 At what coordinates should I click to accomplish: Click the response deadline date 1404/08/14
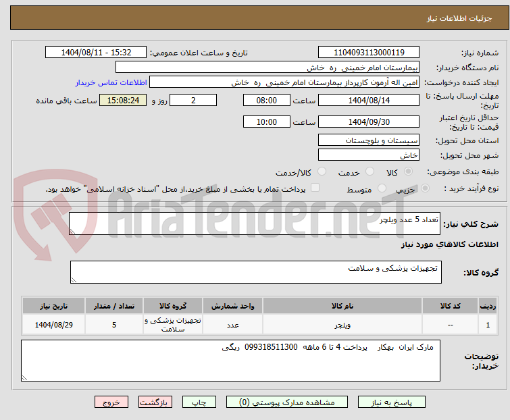click(x=369, y=100)
